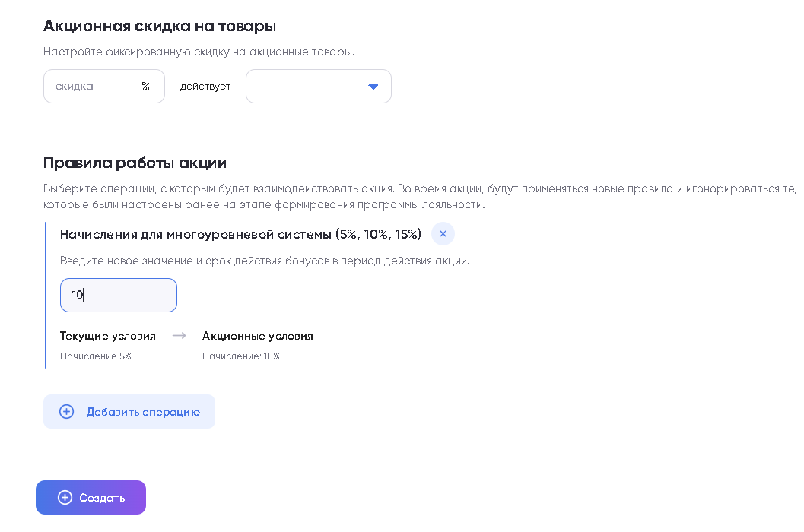
Task: Click the blue dropdown arrow triangle
Action: (x=373, y=87)
